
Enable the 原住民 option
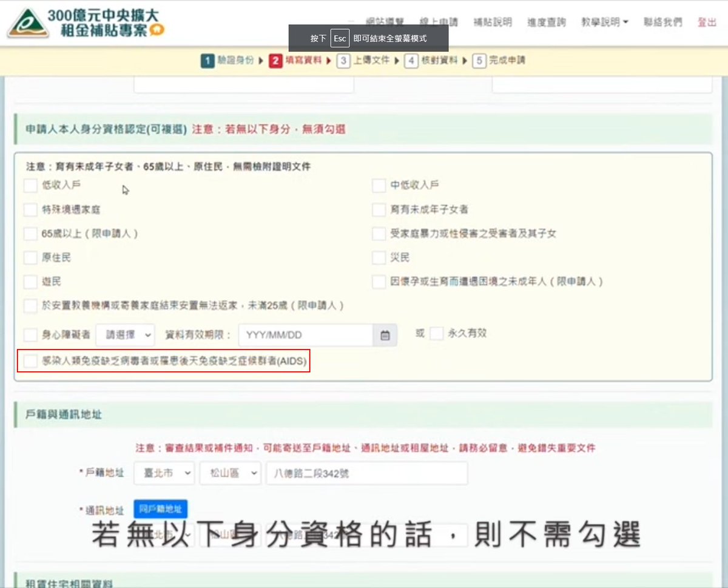[x=30, y=257]
